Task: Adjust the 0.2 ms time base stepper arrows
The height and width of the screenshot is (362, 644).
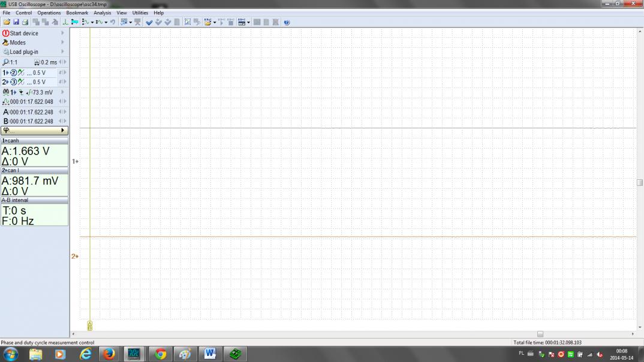Action: click(x=62, y=62)
